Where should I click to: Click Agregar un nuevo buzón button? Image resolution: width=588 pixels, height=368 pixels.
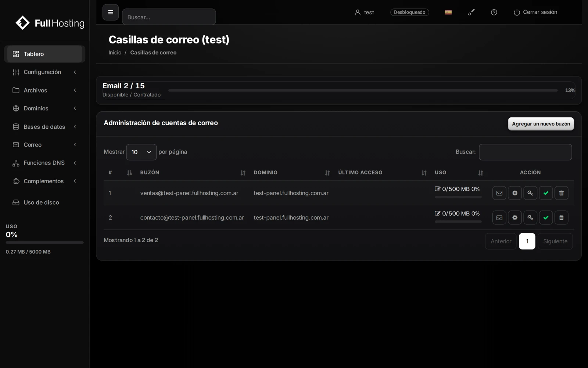coord(541,124)
